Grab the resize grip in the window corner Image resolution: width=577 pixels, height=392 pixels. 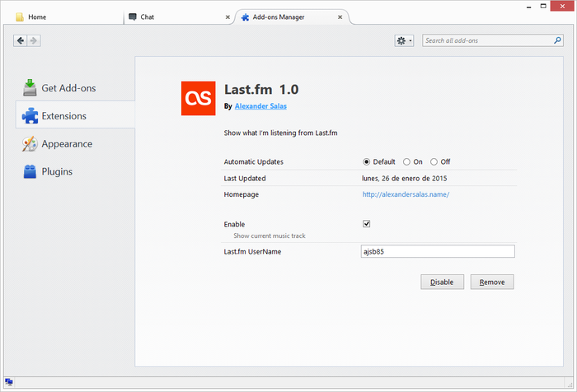click(570, 385)
